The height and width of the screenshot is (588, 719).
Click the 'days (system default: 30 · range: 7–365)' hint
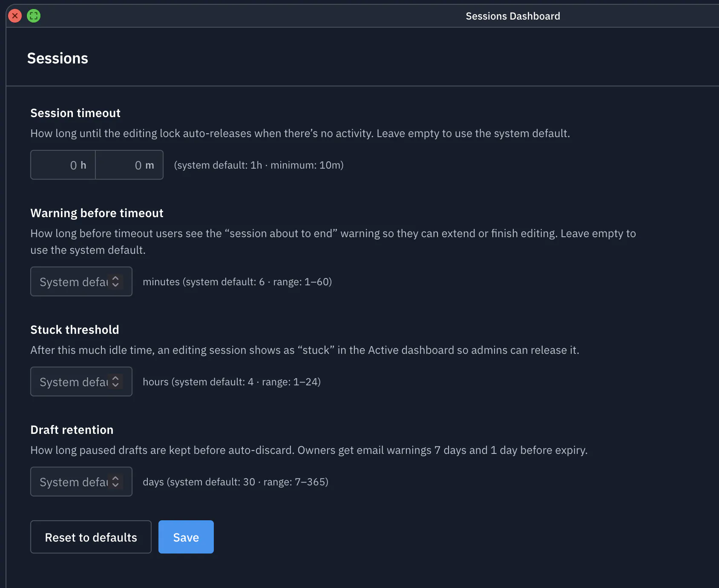click(x=236, y=482)
